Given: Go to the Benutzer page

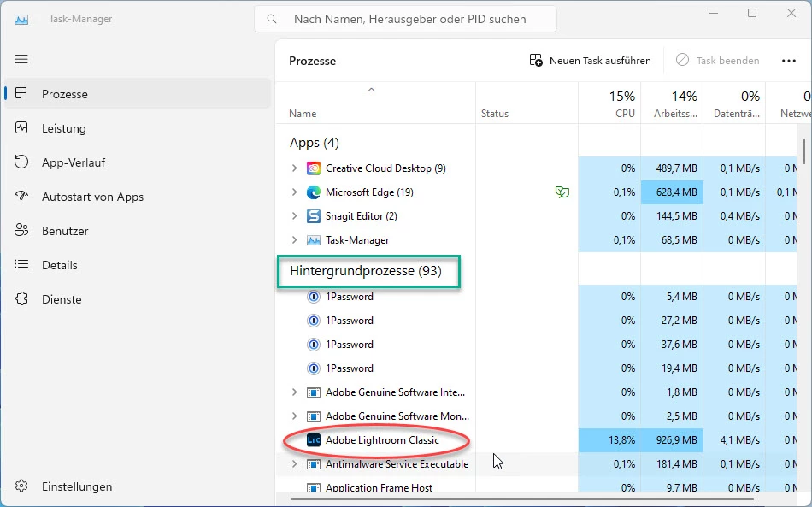Looking at the screenshot, I should click(x=138, y=231).
